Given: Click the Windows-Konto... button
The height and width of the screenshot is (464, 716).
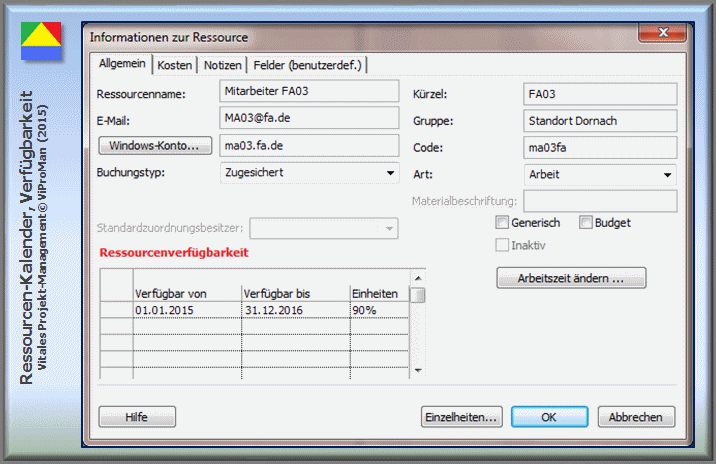Looking at the screenshot, I should (154, 146).
